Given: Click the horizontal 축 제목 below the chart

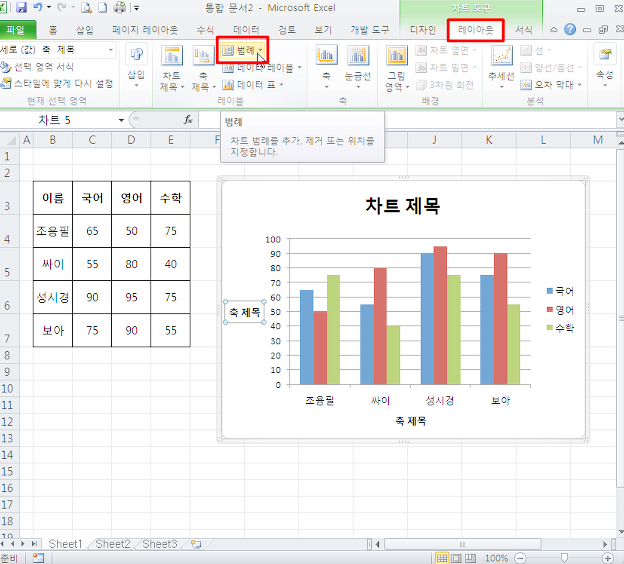Looking at the screenshot, I should coord(411,421).
